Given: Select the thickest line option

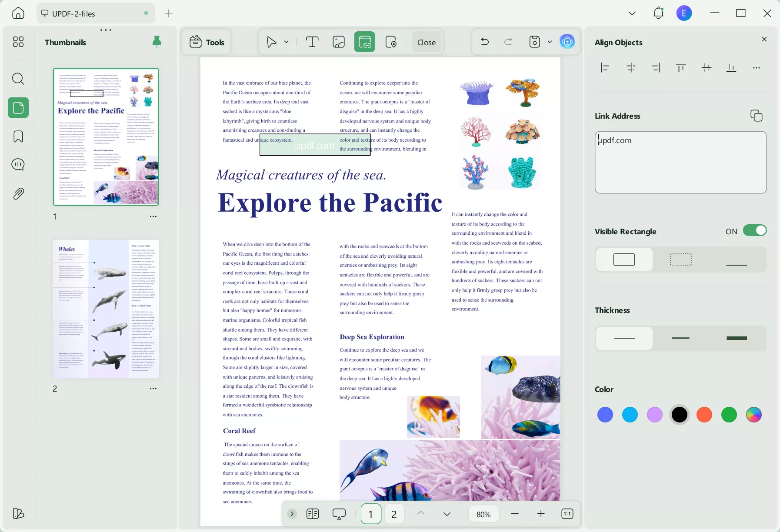Looking at the screenshot, I should click(737, 338).
